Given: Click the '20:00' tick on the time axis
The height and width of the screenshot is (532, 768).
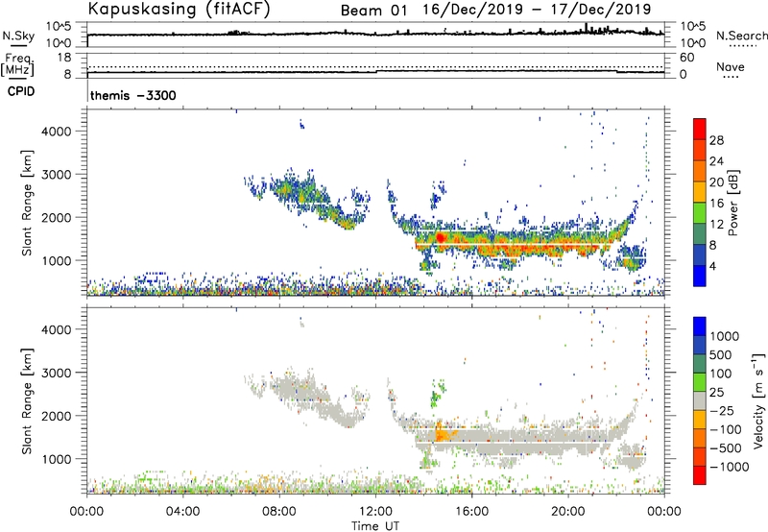Looking at the screenshot, I should click(568, 512).
